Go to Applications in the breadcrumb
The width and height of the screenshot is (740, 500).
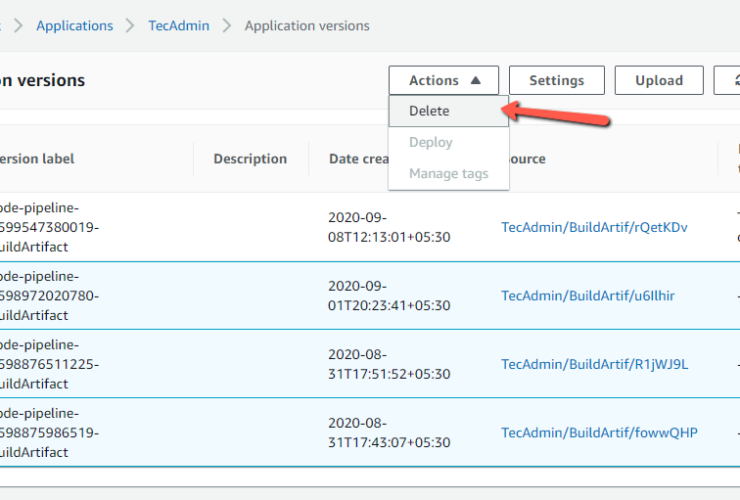(x=74, y=26)
